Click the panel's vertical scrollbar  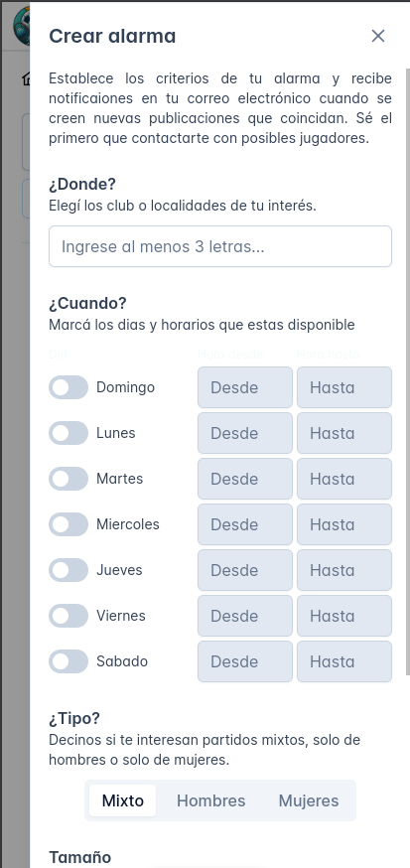(x=408, y=370)
